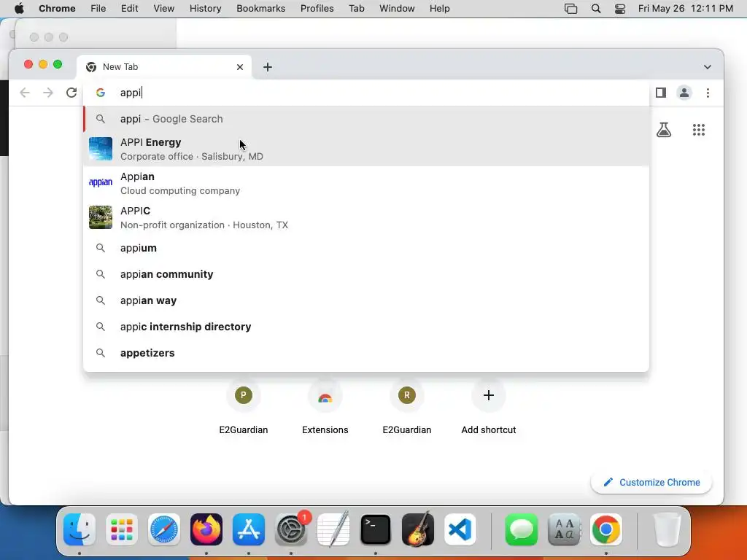Viewport: 747px width, 560px height.
Task: Click the Customize Chrome button
Action: point(651,483)
